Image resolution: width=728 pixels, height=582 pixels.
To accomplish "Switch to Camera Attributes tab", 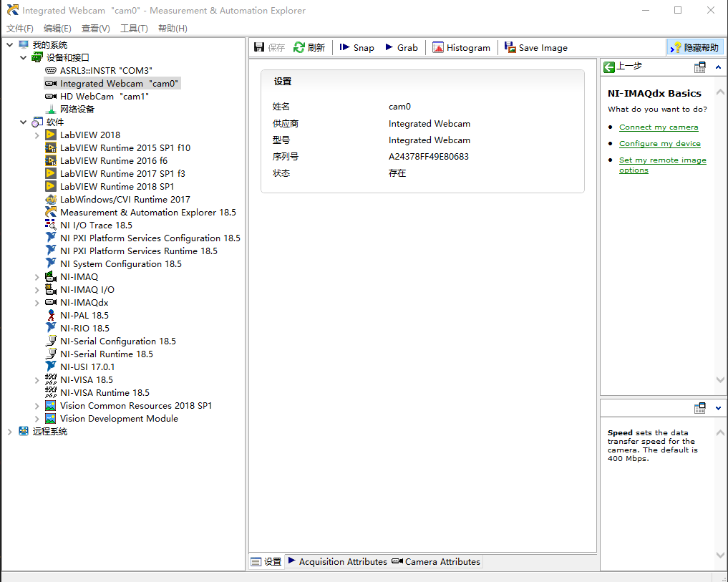I will click(x=436, y=561).
